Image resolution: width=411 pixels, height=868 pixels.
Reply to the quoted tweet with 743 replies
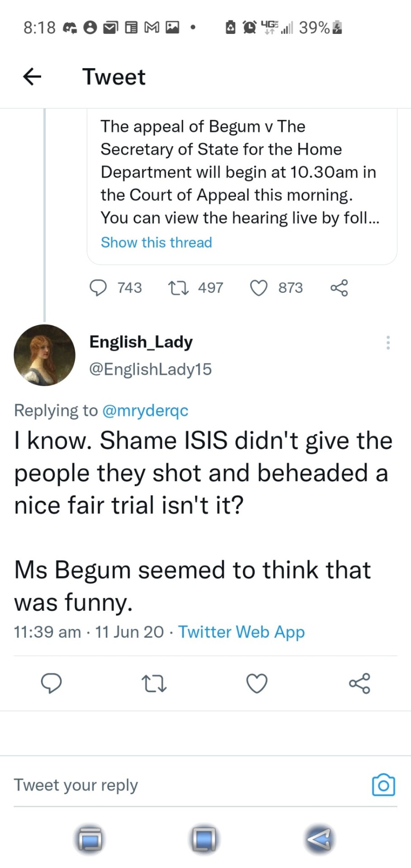pos(98,288)
